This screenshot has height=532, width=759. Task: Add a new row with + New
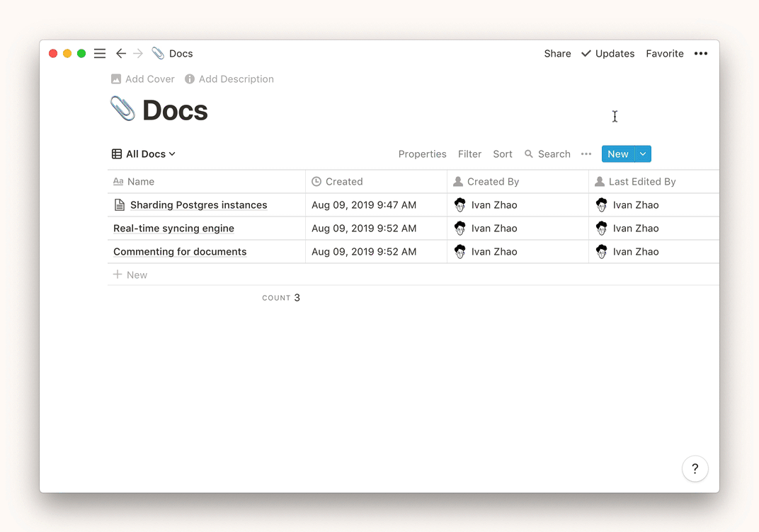(130, 275)
